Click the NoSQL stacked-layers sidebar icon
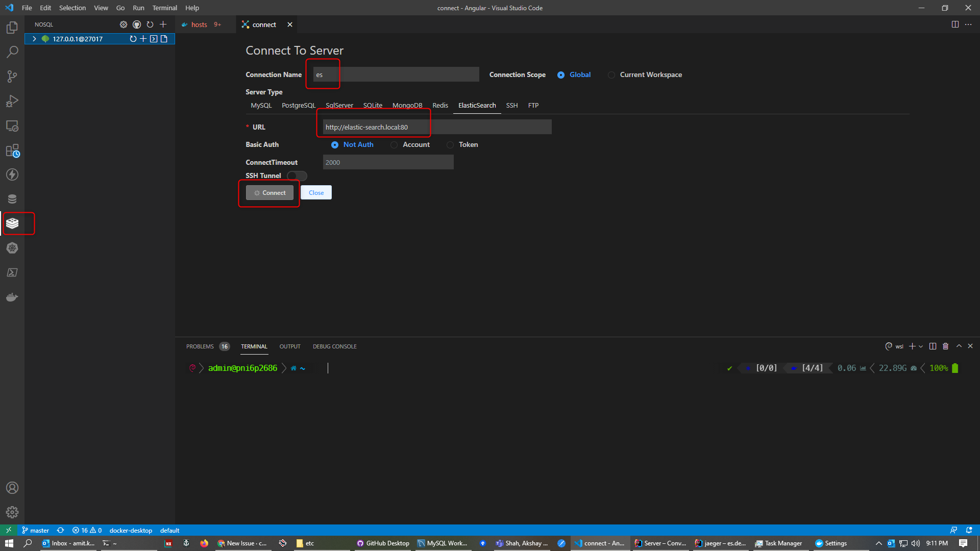 tap(12, 223)
